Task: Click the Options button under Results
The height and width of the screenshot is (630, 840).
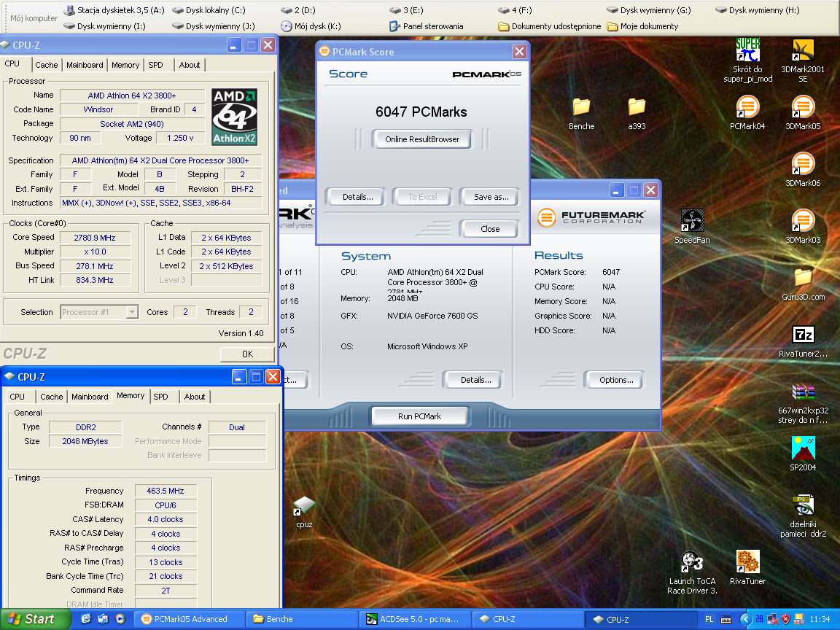Action: pos(616,380)
